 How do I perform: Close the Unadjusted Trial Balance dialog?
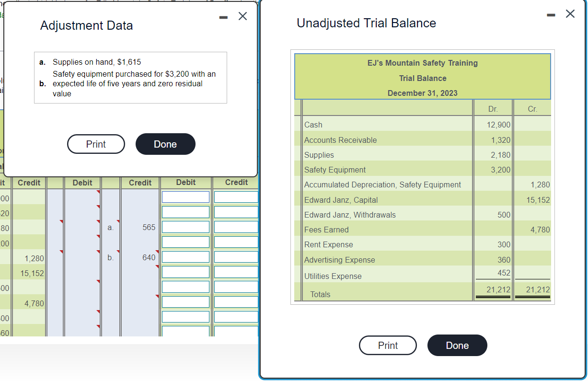[x=570, y=14]
